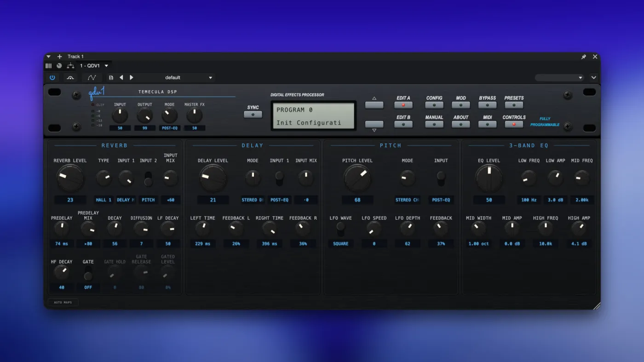Click the round dial icon beside 1 - QDV1

[x=59, y=66]
